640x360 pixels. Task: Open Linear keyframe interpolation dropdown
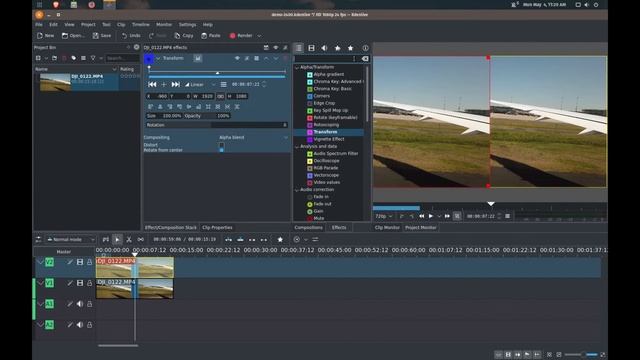[x=200, y=84]
